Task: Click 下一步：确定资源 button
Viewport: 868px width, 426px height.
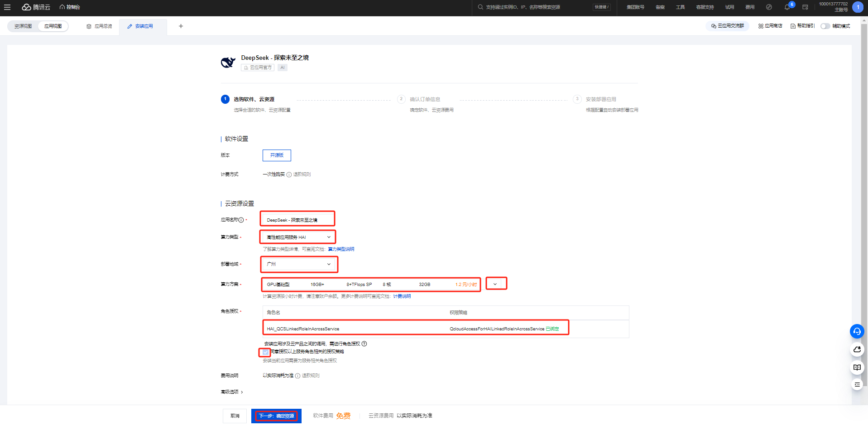Action: [276, 416]
